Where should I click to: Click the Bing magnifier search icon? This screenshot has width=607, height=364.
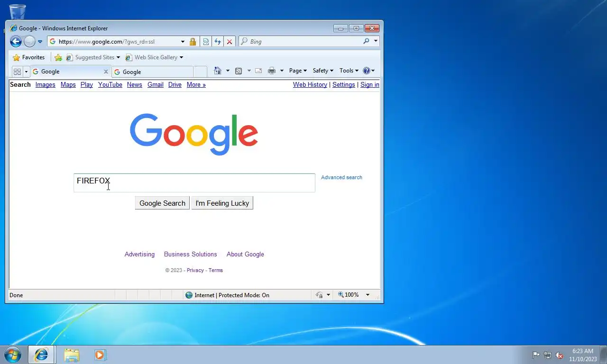[x=366, y=42]
